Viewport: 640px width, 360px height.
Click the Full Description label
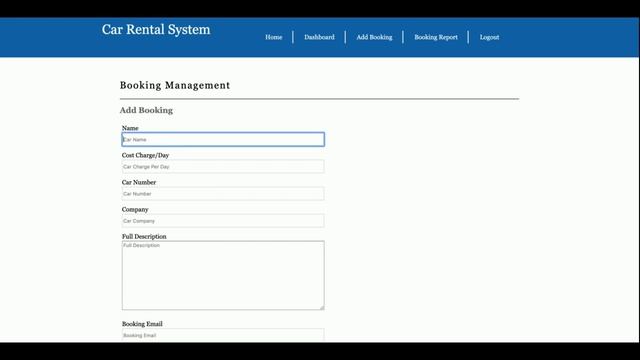(x=144, y=236)
